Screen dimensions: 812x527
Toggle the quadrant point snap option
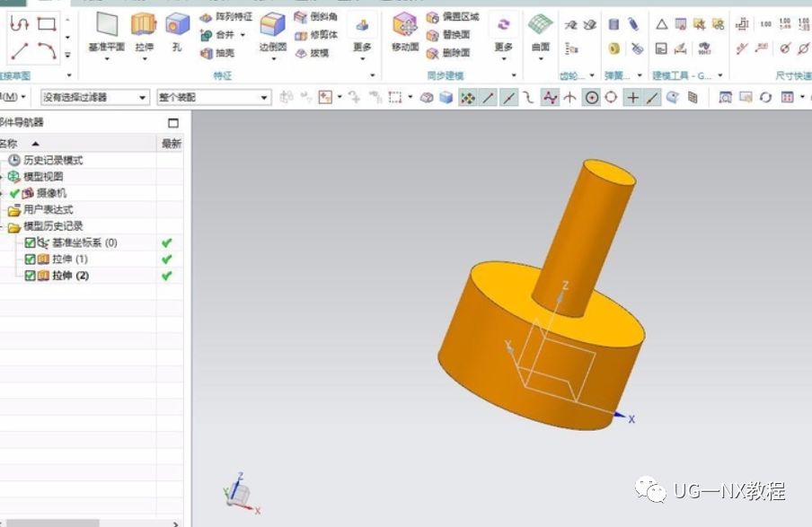pyautogui.click(x=611, y=97)
